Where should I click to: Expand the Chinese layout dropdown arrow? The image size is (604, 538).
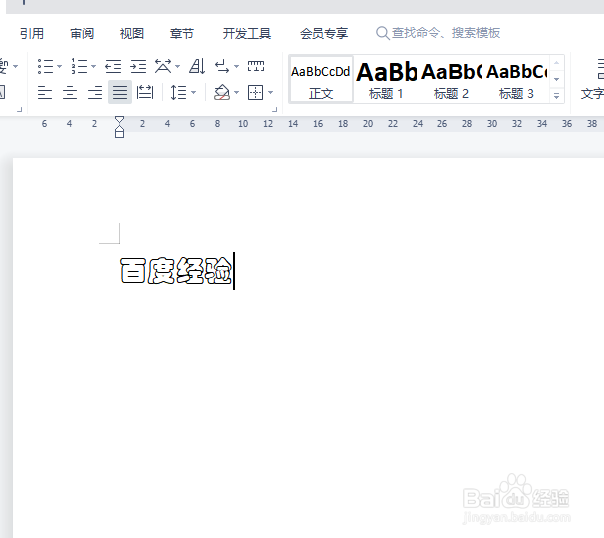coord(177,67)
